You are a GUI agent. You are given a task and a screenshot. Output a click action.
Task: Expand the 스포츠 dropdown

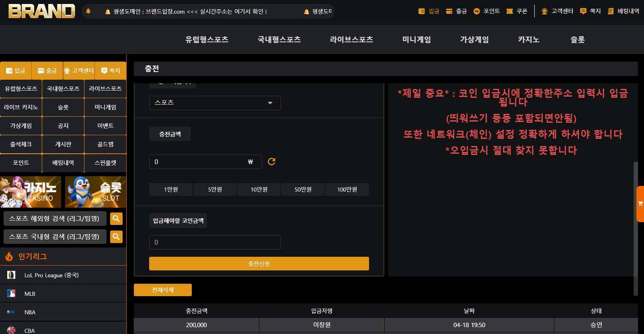[x=215, y=103]
